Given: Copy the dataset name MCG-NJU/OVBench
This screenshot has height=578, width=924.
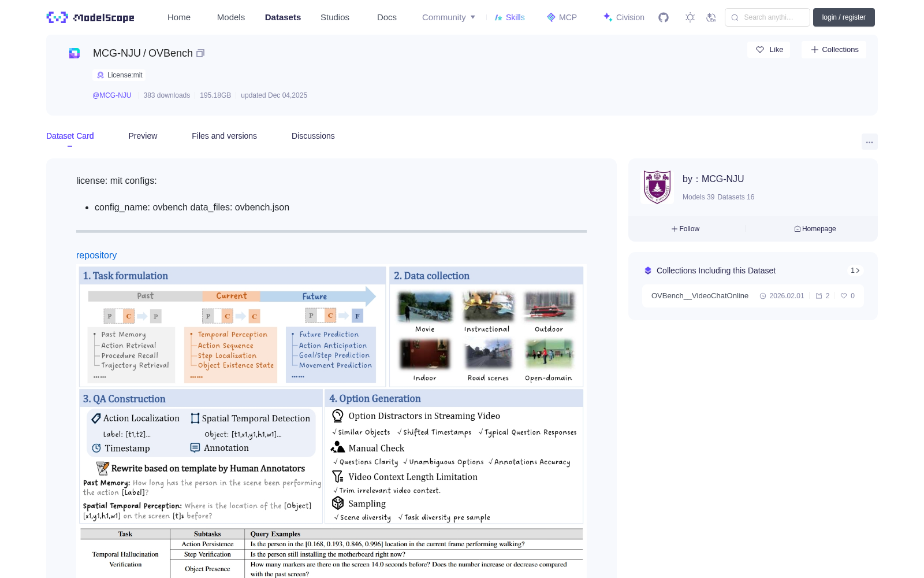Looking at the screenshot, I should tap(200, 53).
